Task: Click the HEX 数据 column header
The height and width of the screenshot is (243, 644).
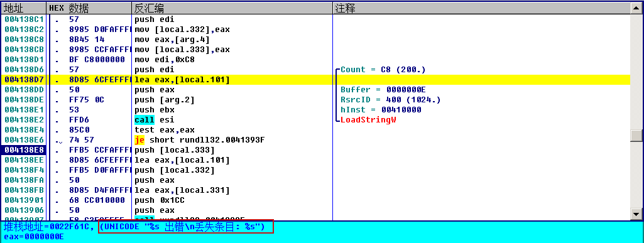Action: coord(89,8)
